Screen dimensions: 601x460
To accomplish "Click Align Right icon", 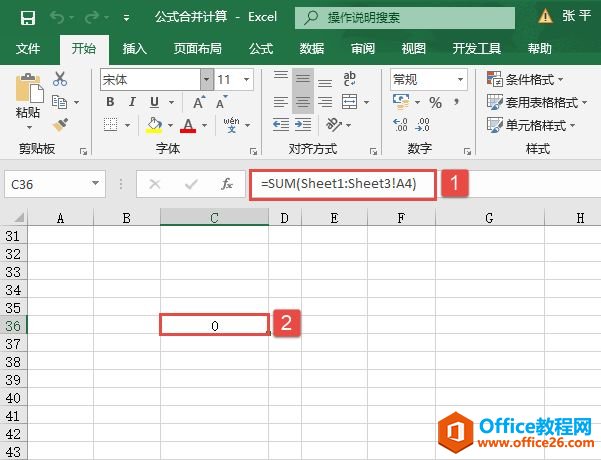I will click(x=325, y=102).
